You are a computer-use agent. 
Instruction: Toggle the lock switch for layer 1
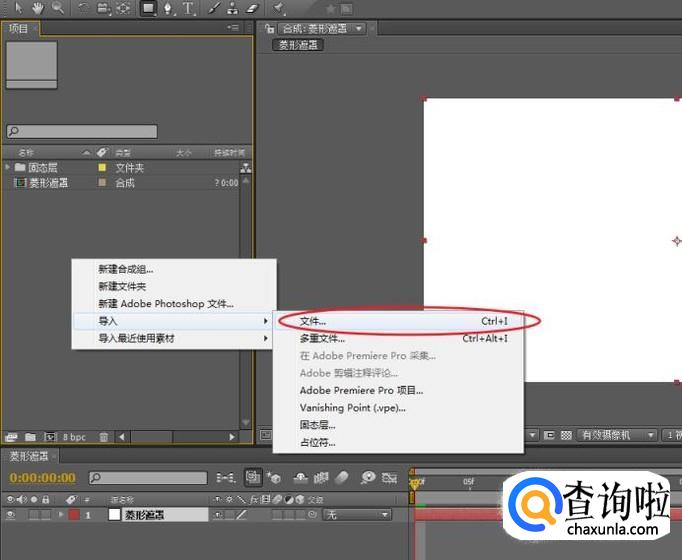46,514
